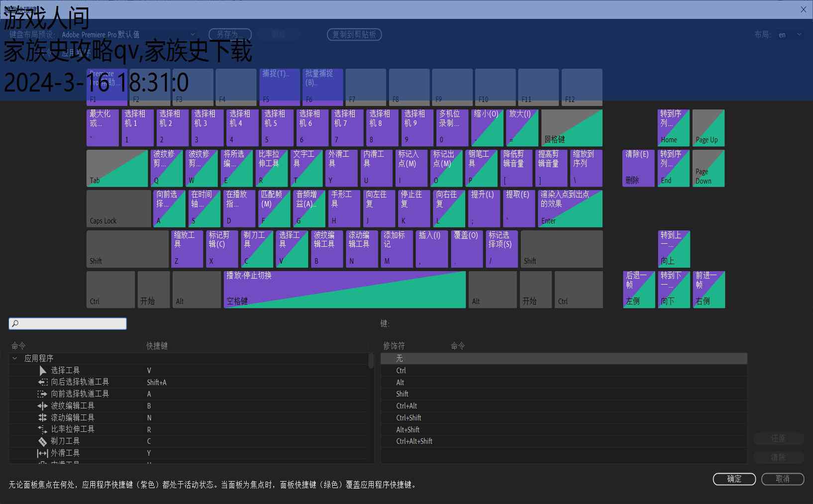This screenshot has height=504, width=813.
Task: Click the command list vertical scrollbar
Action: 371,360
